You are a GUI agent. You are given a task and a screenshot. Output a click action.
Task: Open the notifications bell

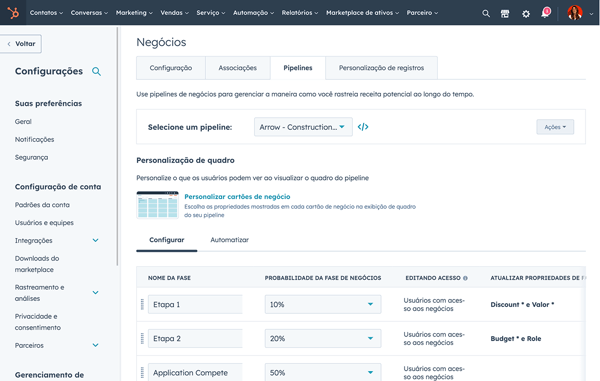pos(545,13)
